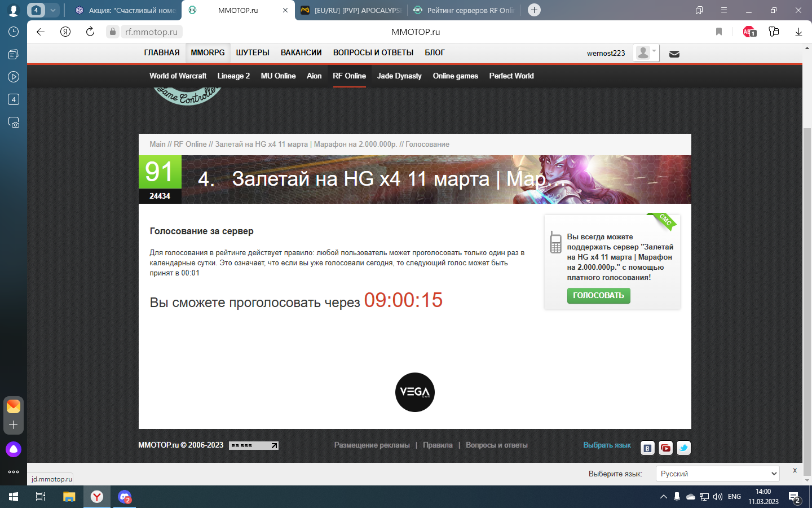Select MU Online game category
The image size is (812, 508).
pyautogui.click(x=278, y=76)
